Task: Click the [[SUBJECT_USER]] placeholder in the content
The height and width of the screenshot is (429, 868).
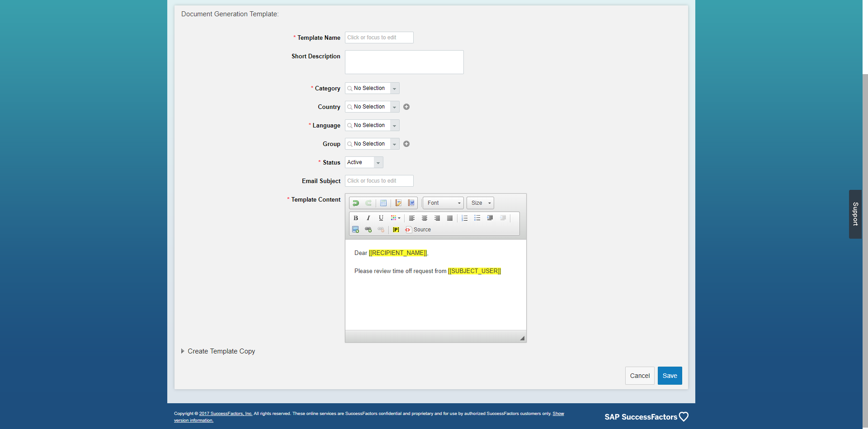Action: tap(474, 271)
